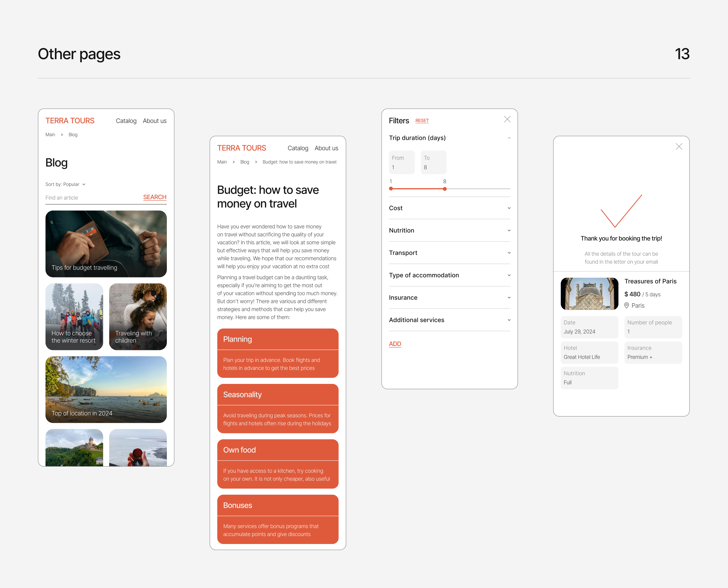728x588 pixels.
Task: Click the TERRA TOURS logo on Blog page
Action: (70, 121)
